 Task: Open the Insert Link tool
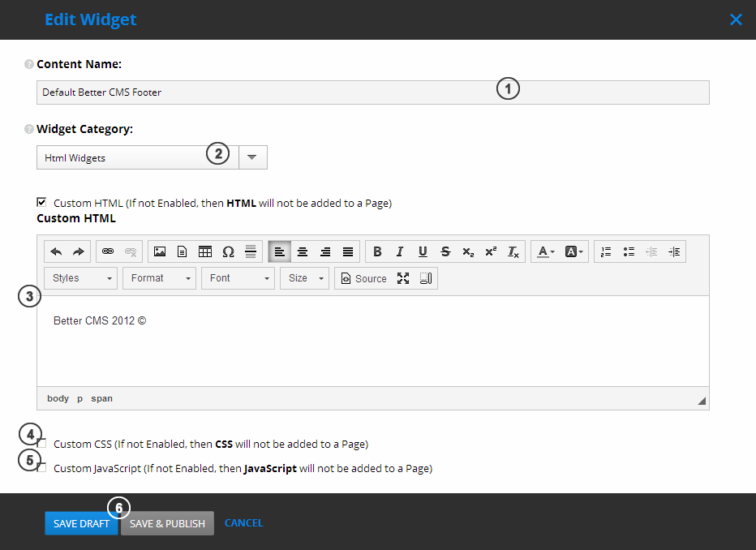tap(109, 251)
